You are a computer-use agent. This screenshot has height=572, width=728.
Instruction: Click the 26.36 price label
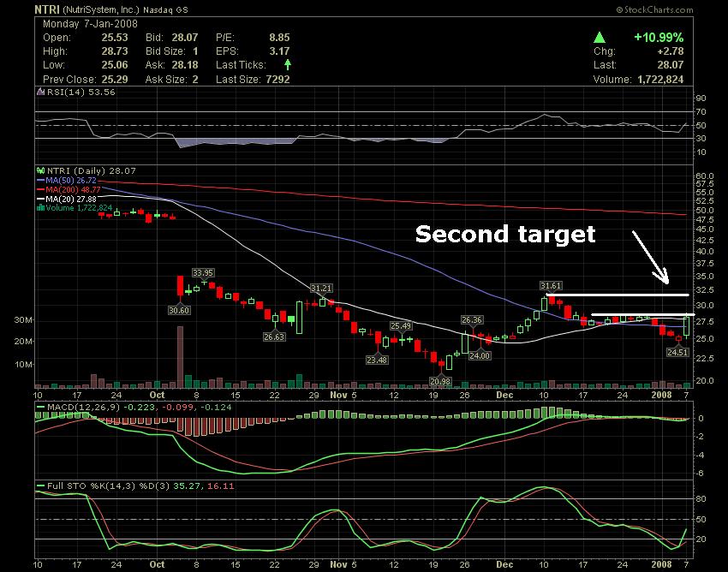(x=471, y=320)
